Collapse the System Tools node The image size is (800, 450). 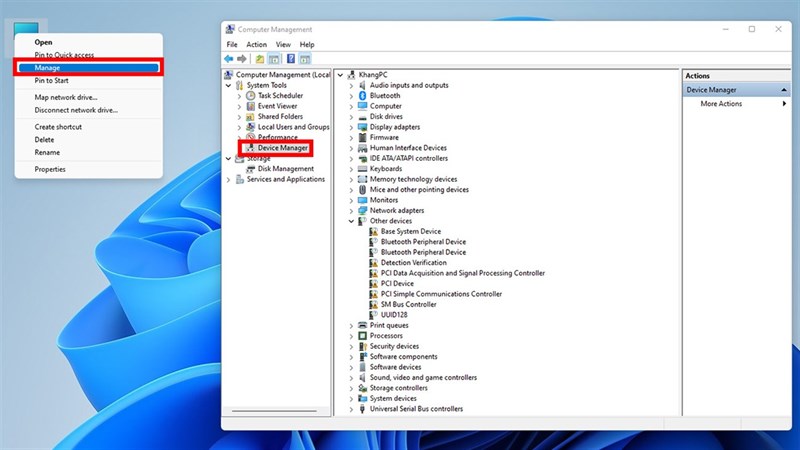229,85
